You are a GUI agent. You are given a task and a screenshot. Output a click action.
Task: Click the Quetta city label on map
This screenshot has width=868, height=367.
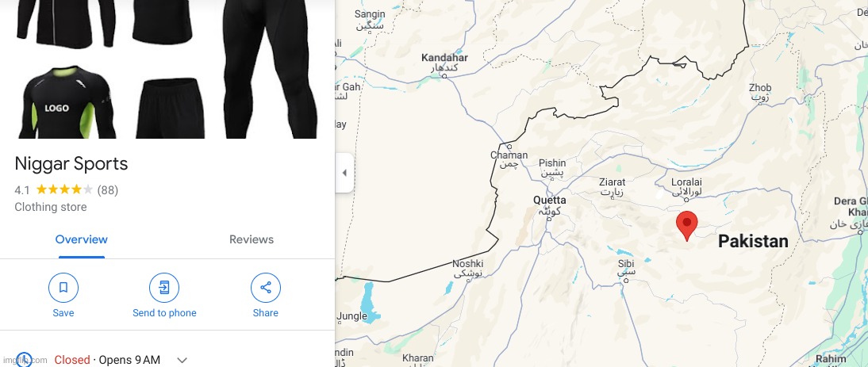(x=549, y=200)
